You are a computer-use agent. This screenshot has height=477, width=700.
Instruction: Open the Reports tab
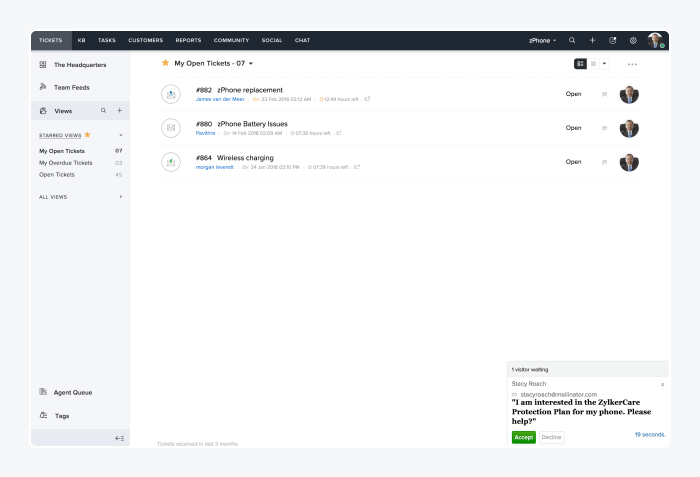pyautogui.click(x=188, y=40)
